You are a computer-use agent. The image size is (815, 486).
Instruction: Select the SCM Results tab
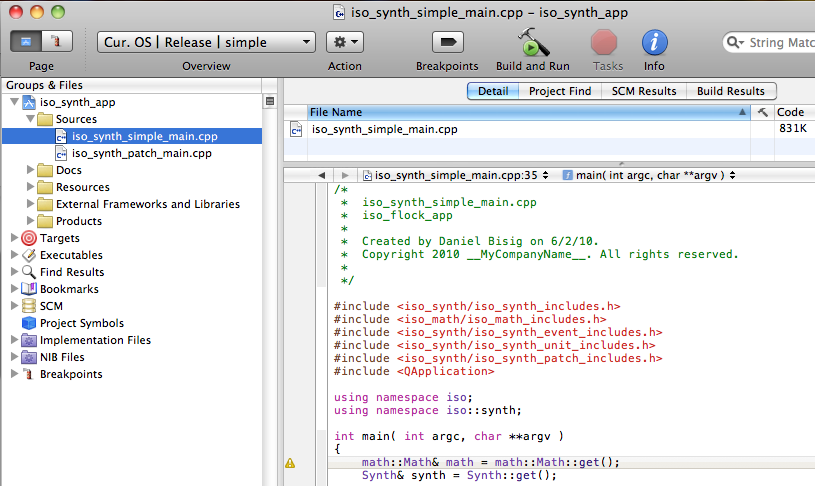pyautogui.click(x=643, y=91)
